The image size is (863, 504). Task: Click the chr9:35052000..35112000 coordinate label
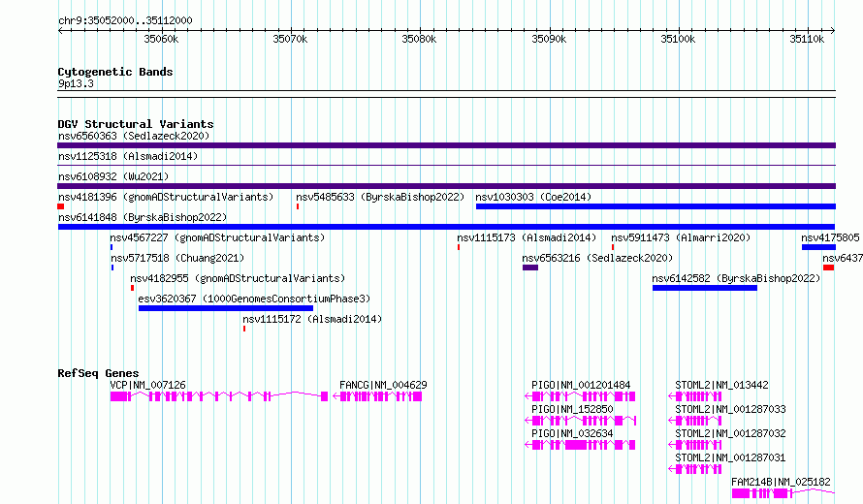(x=125, y=20)
